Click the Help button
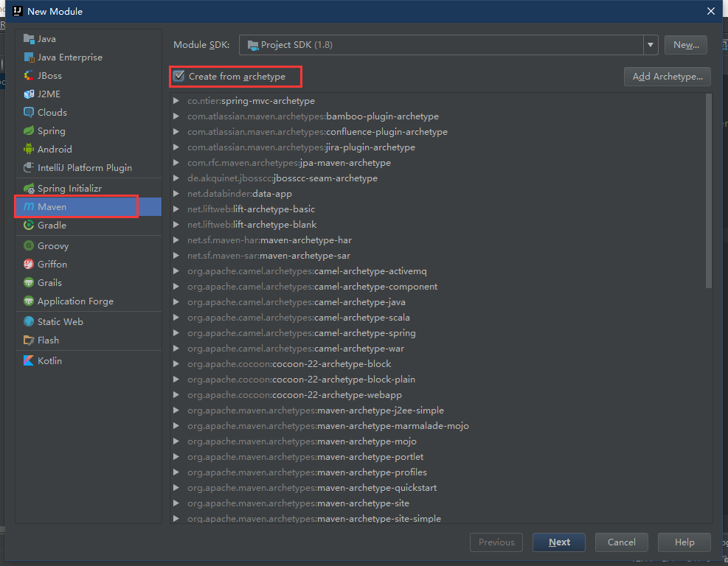This screenshot has width=728, height=566. click(x=684, y=542)
